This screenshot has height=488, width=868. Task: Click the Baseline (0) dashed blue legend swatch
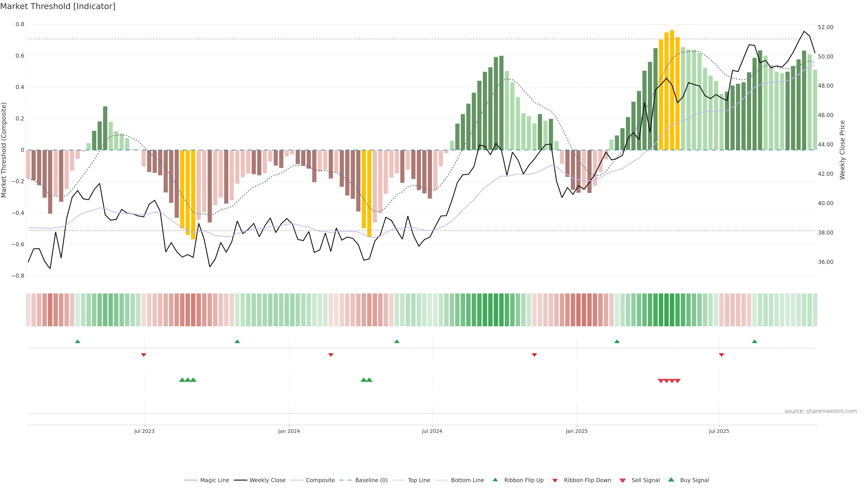pos(345,480)
